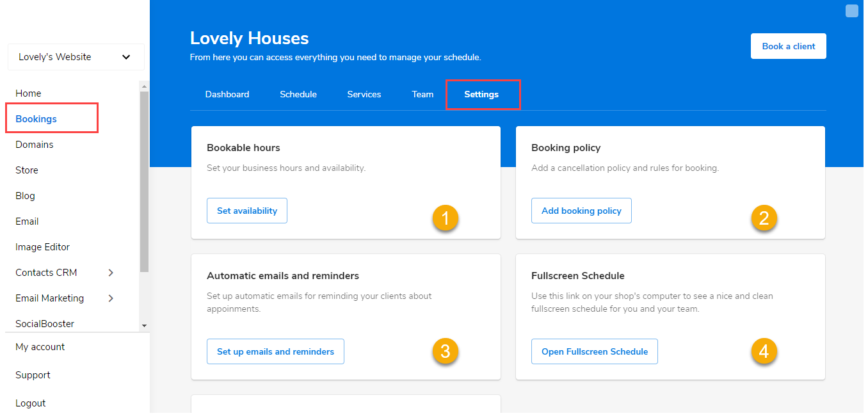The height and width of the screenshot is (418, 868).
Task: Click the sidebar scrollbar up arrow
Action: click(x=144, y=86)
